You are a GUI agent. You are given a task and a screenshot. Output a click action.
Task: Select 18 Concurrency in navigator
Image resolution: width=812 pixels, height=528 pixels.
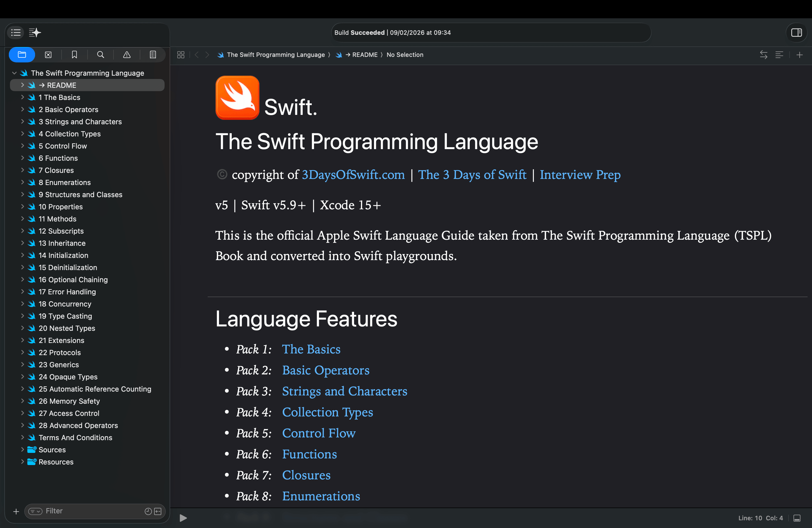65,303
